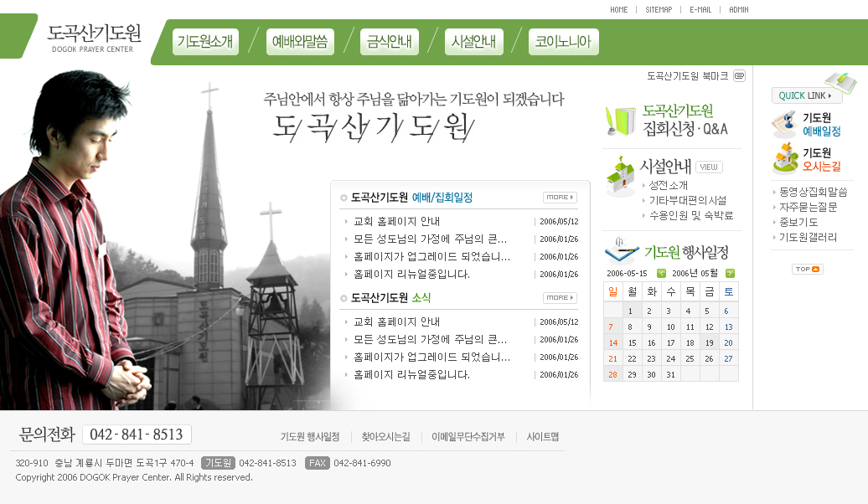
Task: Open MORE for 도곡산기도원 소식 section
Action: 560,298
